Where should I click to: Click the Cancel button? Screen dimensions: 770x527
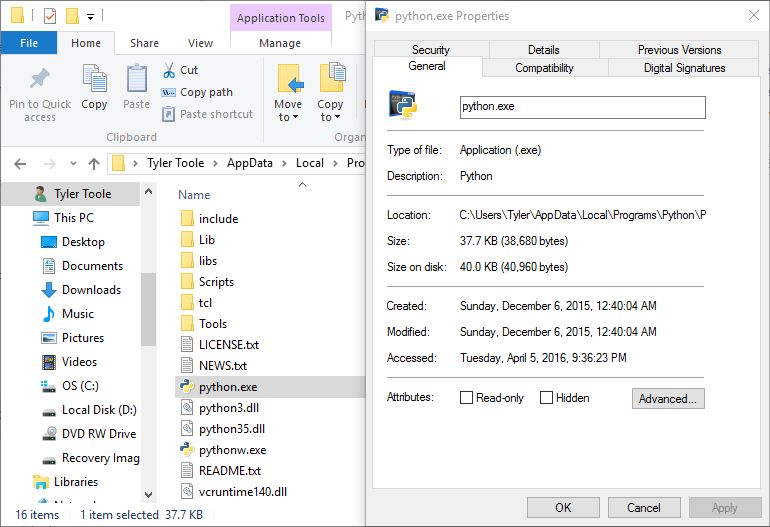click(644, 507)
